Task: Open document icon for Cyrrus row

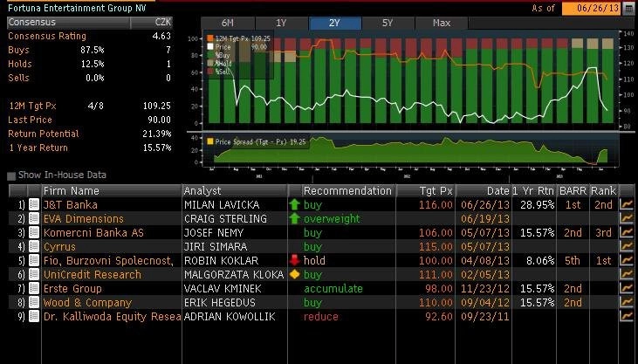Action: coord(34,246)
